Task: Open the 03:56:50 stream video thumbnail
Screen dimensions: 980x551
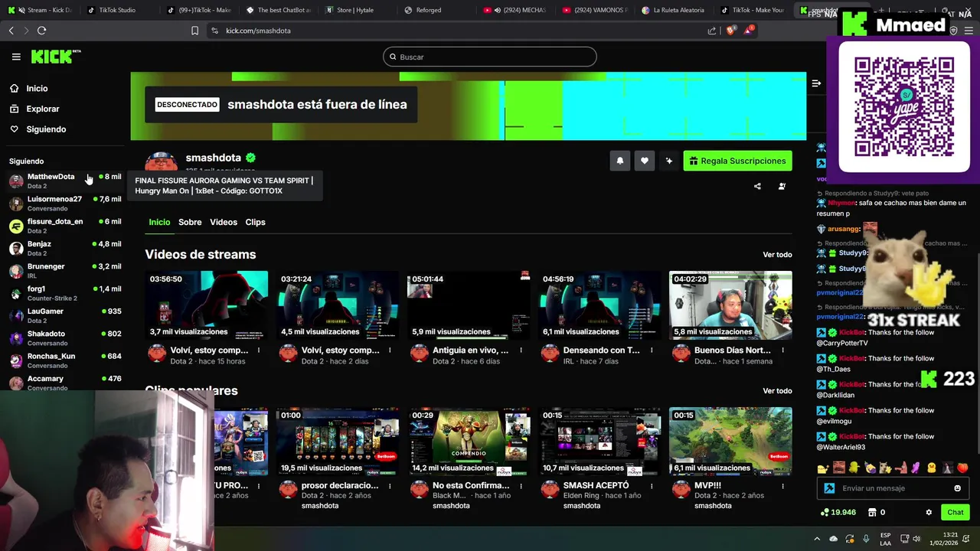Action: point(207,305)
